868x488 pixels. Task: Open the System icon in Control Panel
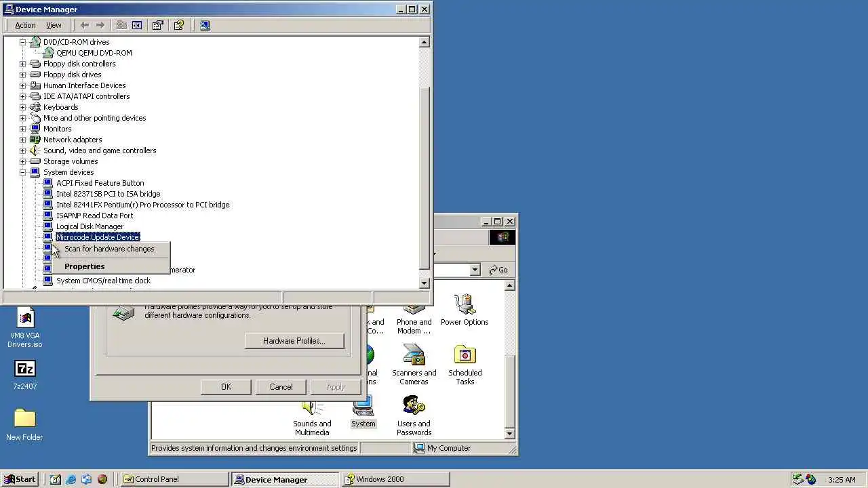(363, 412)
